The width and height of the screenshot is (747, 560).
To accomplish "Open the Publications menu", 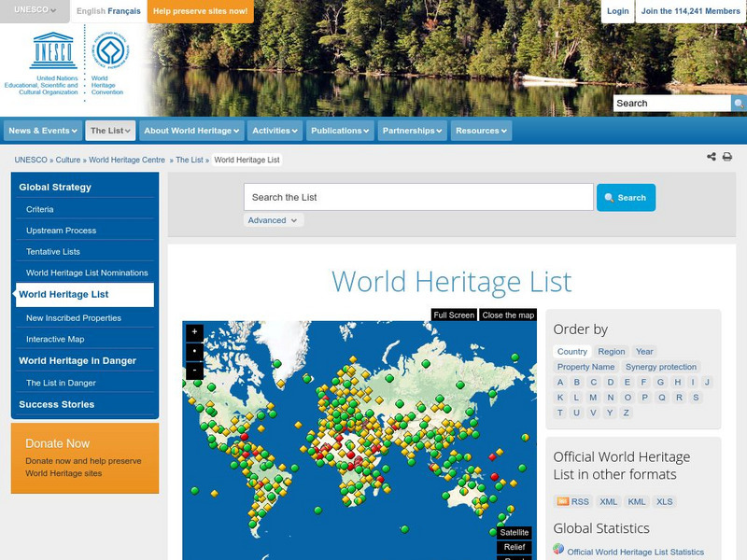I will click(x=340, y=131).
